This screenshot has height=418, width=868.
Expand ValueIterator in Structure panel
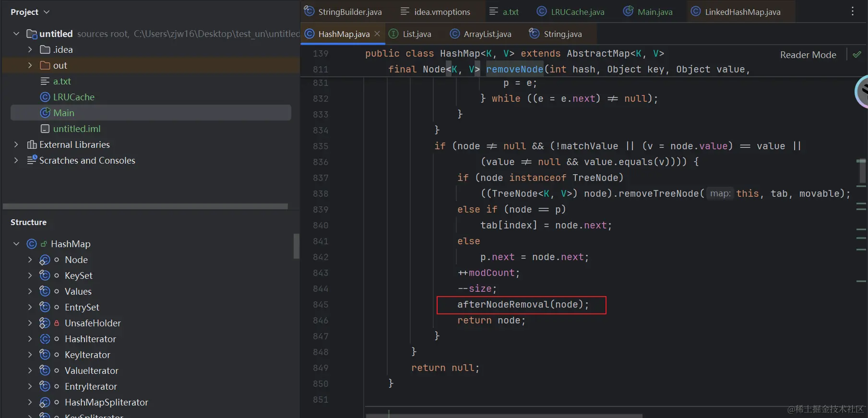(30, 370)
